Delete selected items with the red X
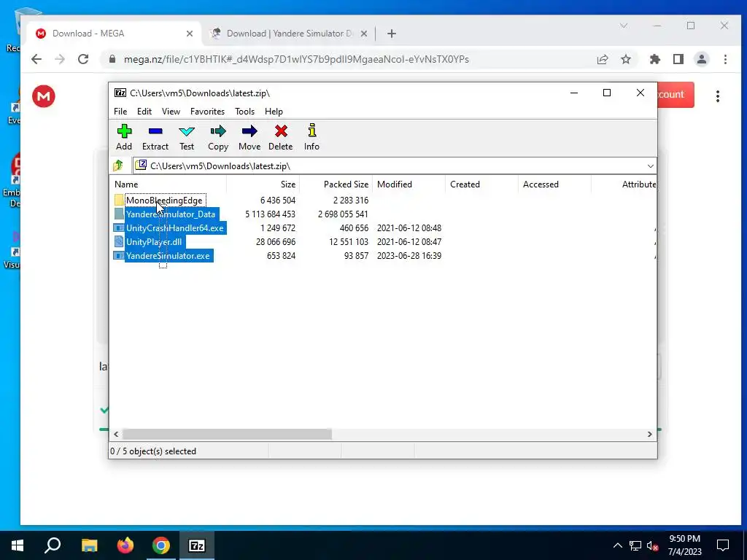The width and height of the screenshot is (747, 560). (281, 138)
